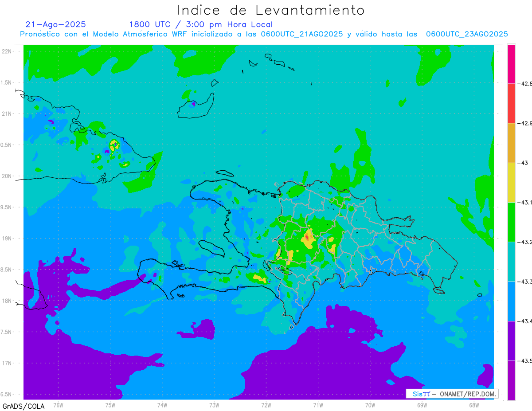This screenshot has width=532, height=411.
Task: Click the "74W" longitude label
Action: 162,405
